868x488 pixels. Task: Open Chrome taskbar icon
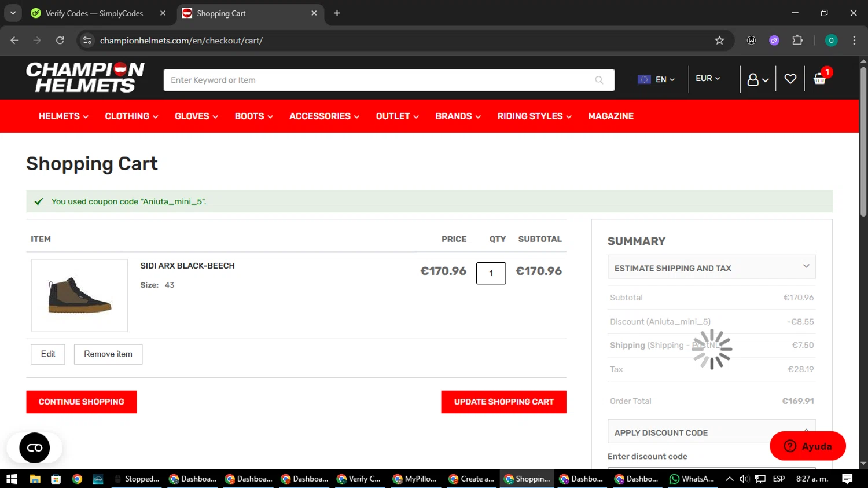pos(77,479)
